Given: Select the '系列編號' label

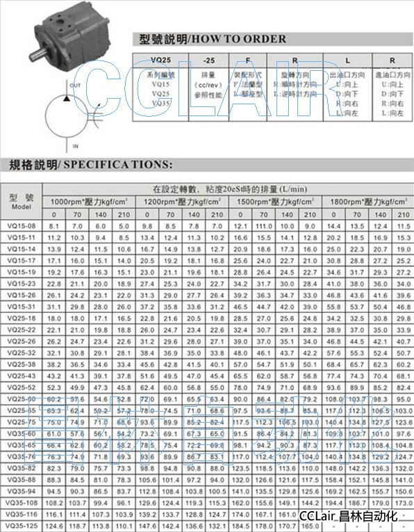Looking at the screenshot, I should coord(161,75).
